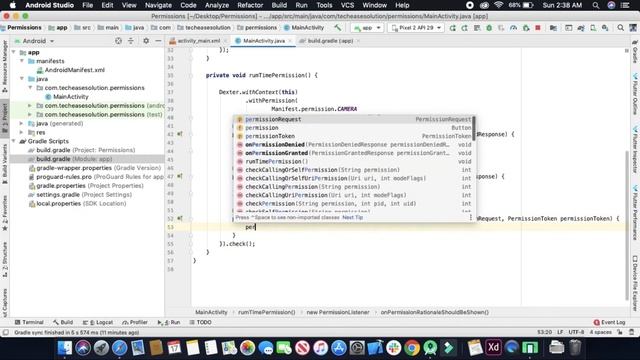Click override gutter icon on line 52
The height and width of the screenshot is (360, 640).
tap(180, 218)
